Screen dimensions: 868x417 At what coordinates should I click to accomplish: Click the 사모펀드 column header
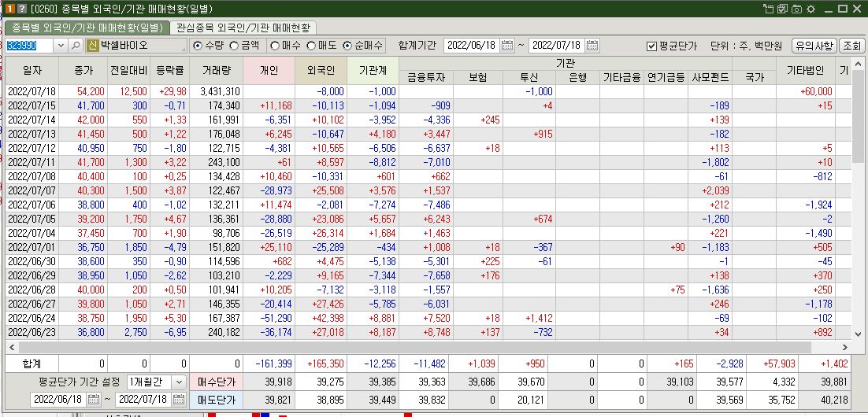point(710,78)
